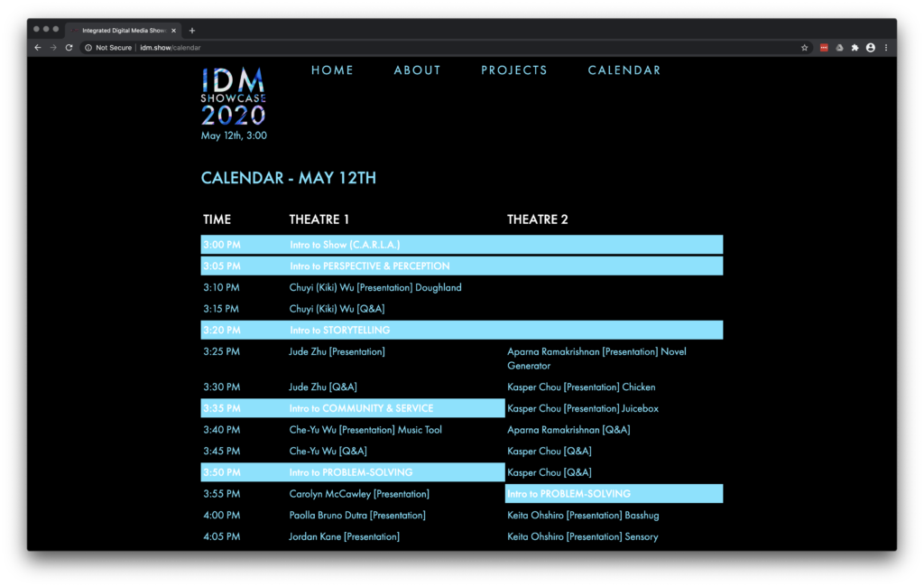The width and height of the screenshot is (924, 587).
Task: Open the ABOUT page
Action: pos(417,70)
